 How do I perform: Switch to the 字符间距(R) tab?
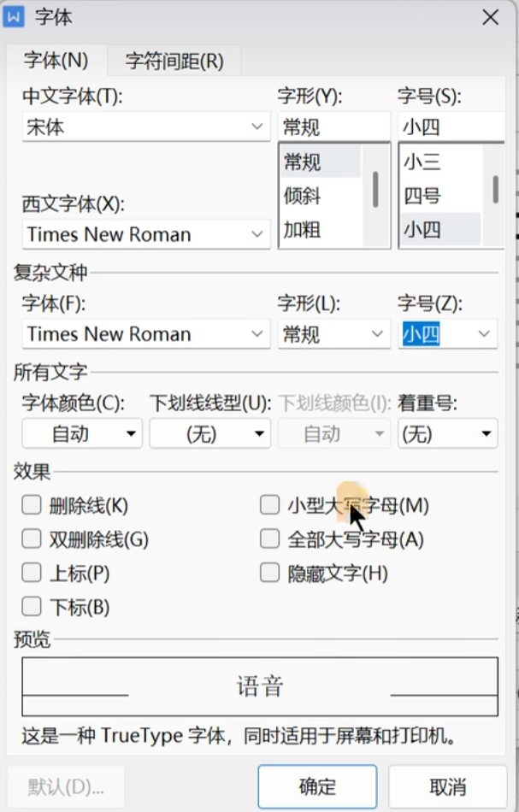click(x=174, y=61)
